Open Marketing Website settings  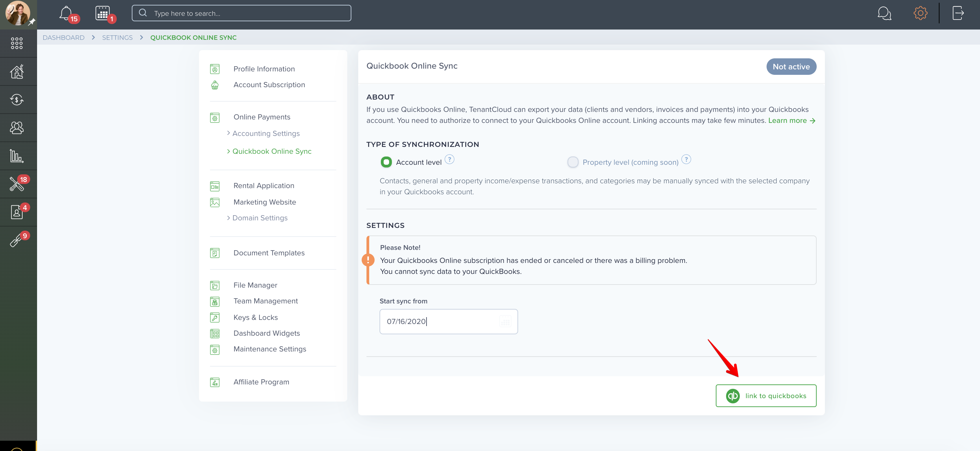265,202
